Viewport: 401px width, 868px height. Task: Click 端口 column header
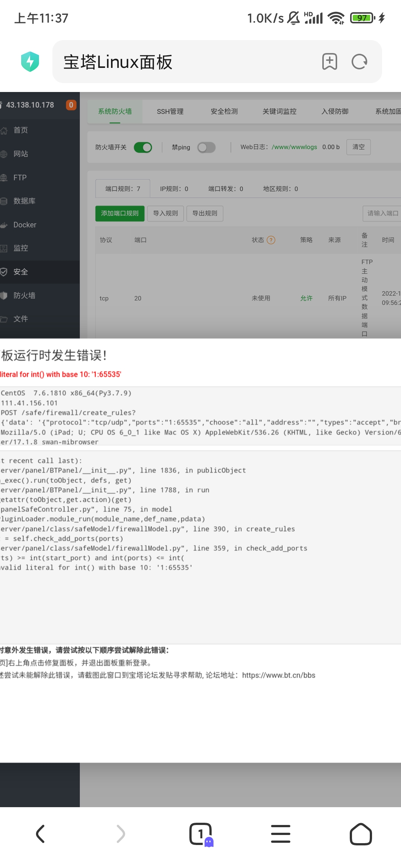pyautogui.click(x=140, y=240)
